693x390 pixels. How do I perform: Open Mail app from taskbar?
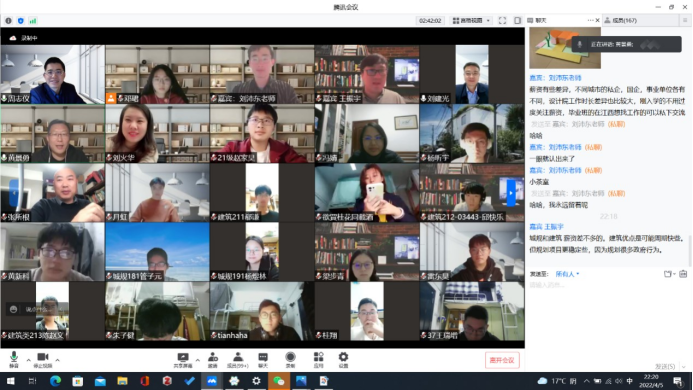click(100, 381)
